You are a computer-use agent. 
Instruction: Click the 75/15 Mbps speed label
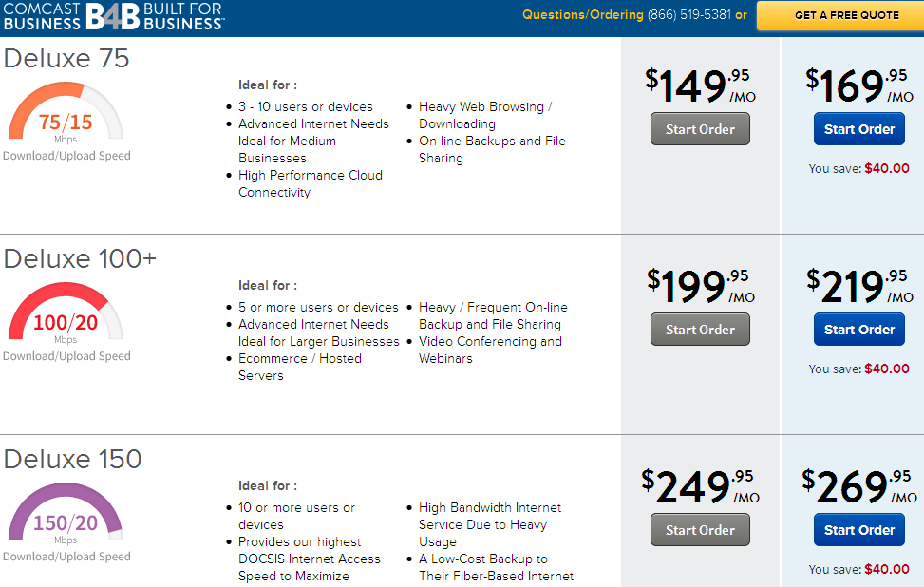66,127
